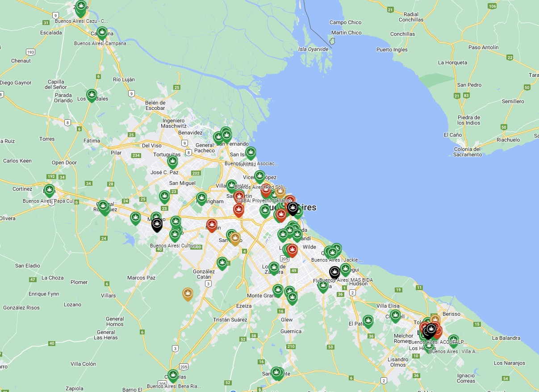Click the green Papá Cul marker
This screenshot has height=392, width=539.
pyautogui.click(x=49, y=191)
